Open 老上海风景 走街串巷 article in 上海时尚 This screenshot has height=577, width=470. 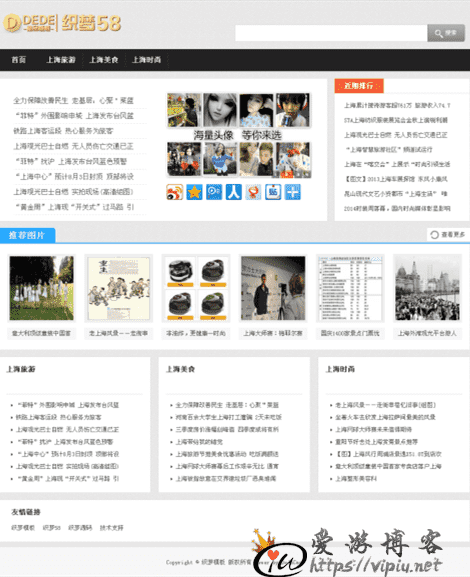click(385, 405)
